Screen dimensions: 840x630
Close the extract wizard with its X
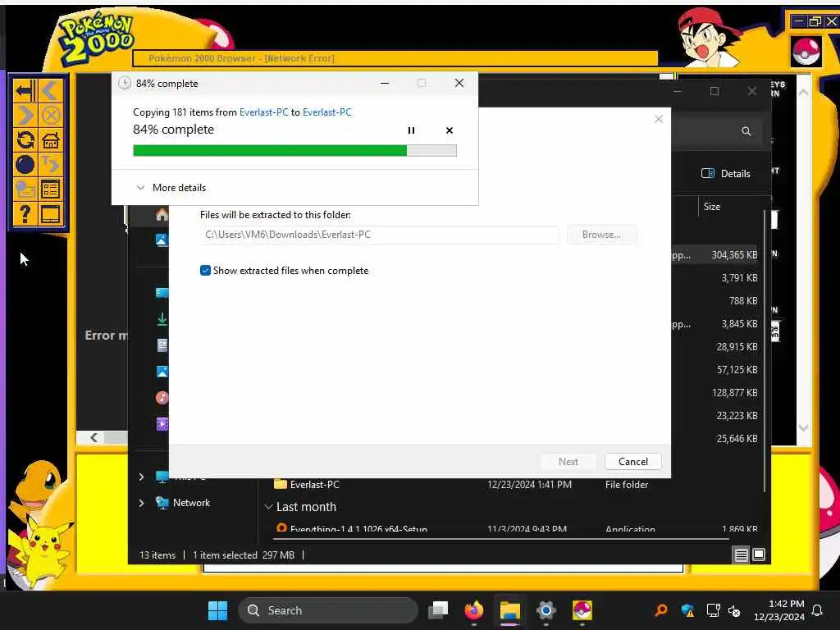pos(659,119)
